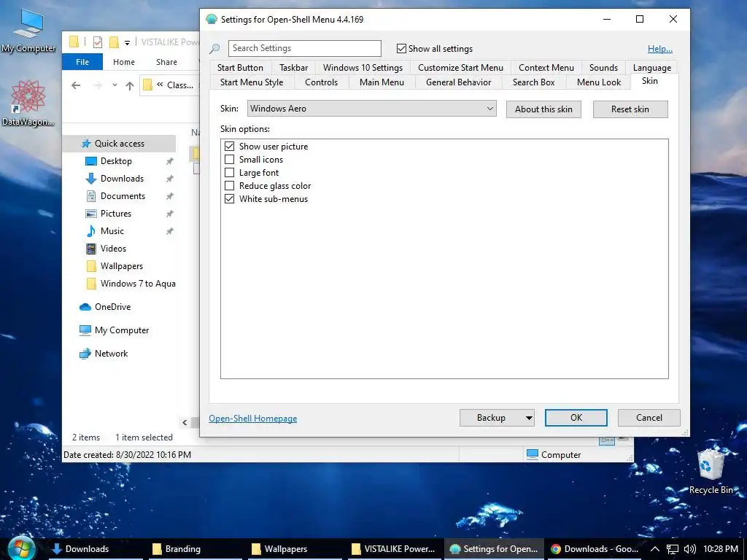The image size is (747, 560).
Task: Switch to the Taskbar tab
Action: tap(293, 68)
